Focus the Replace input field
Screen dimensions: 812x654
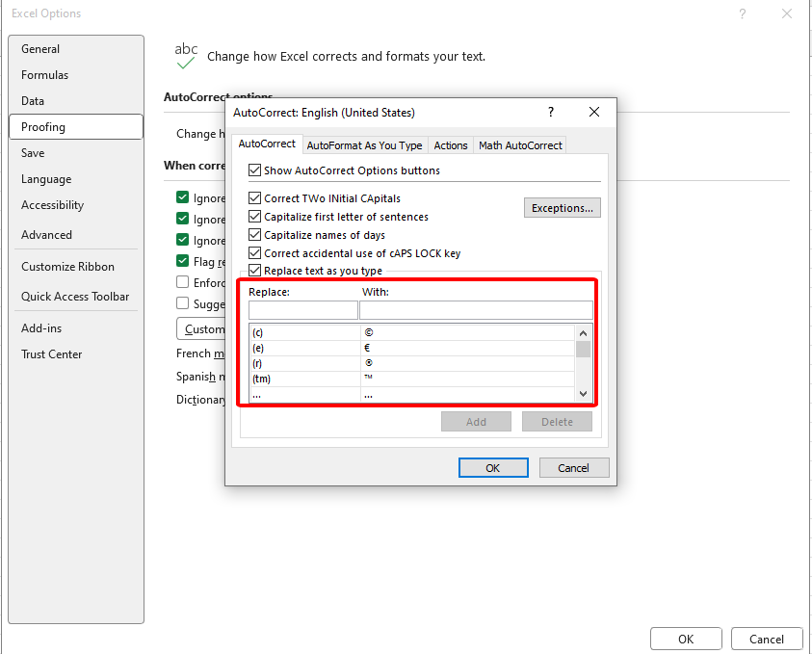click(x=303, y=310)
